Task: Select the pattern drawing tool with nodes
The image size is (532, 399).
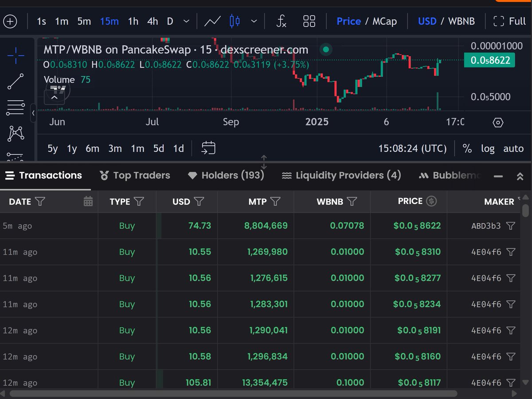Action: (x=16, y=133)
